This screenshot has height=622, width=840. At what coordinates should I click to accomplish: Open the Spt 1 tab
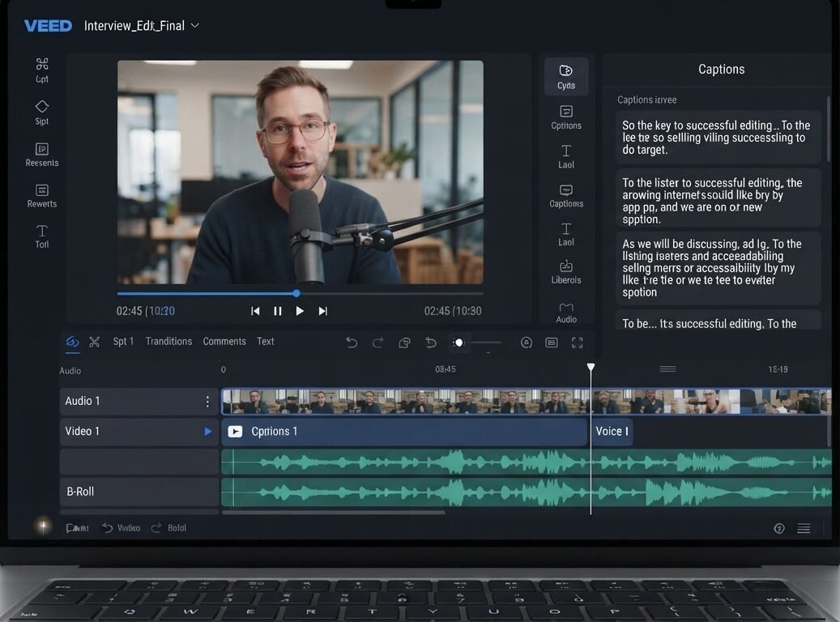pyautogui.click(x=123, y=341)
